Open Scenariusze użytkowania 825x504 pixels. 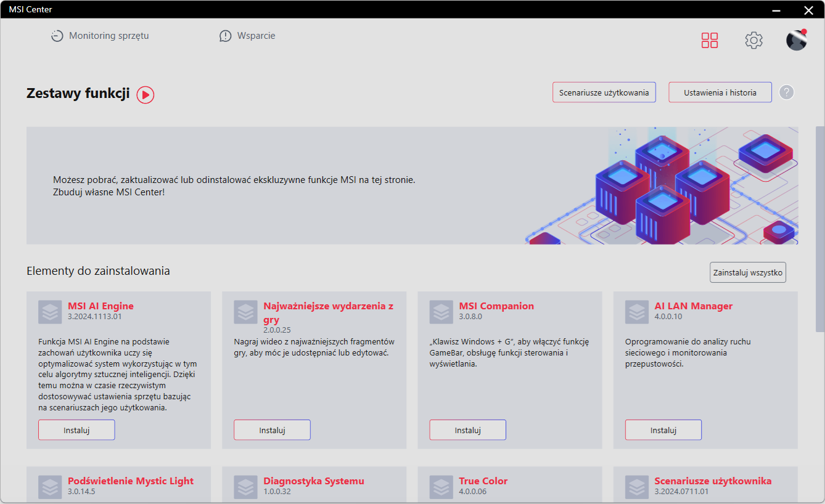tap(604, 92)
